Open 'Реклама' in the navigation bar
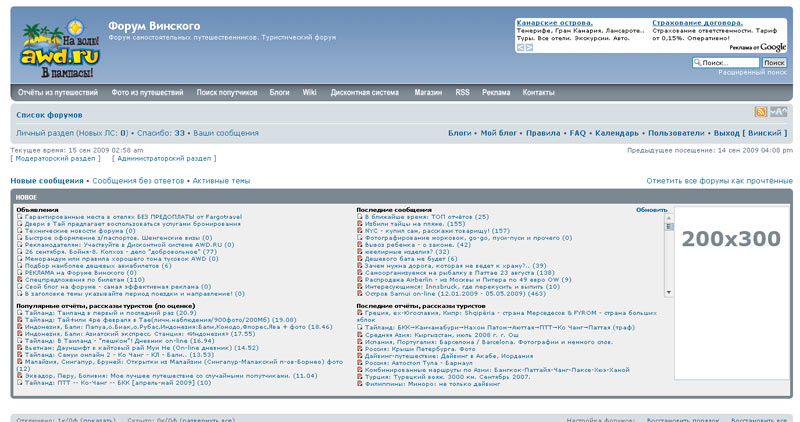This screenshot has width=800, height=422. 496,92
